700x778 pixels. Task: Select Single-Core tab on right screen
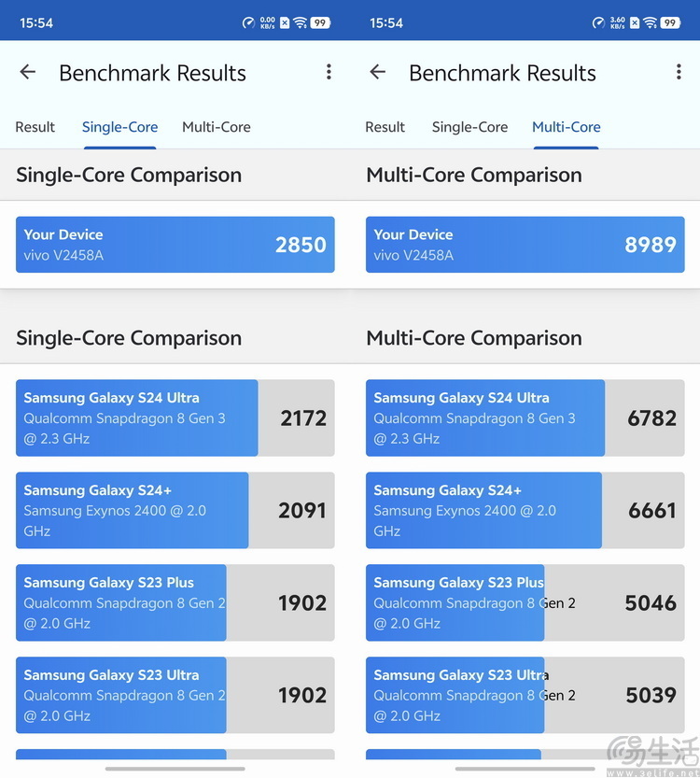click(x=470, y=127)
